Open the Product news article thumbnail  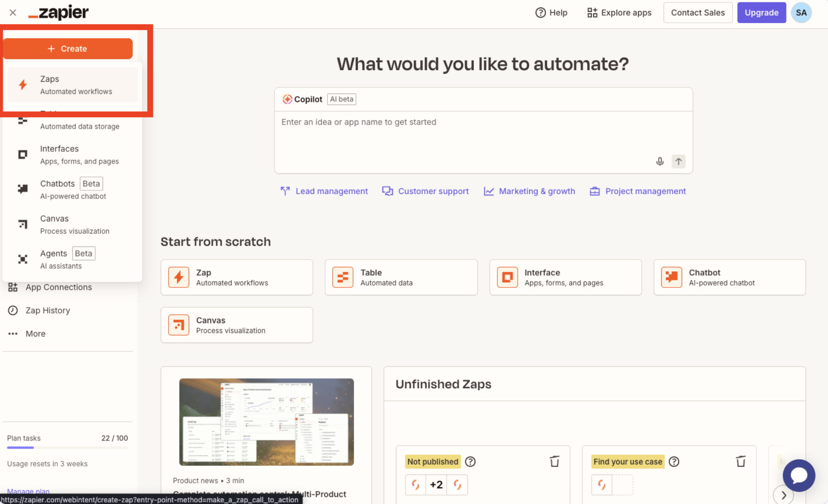[x=266, y=422]
